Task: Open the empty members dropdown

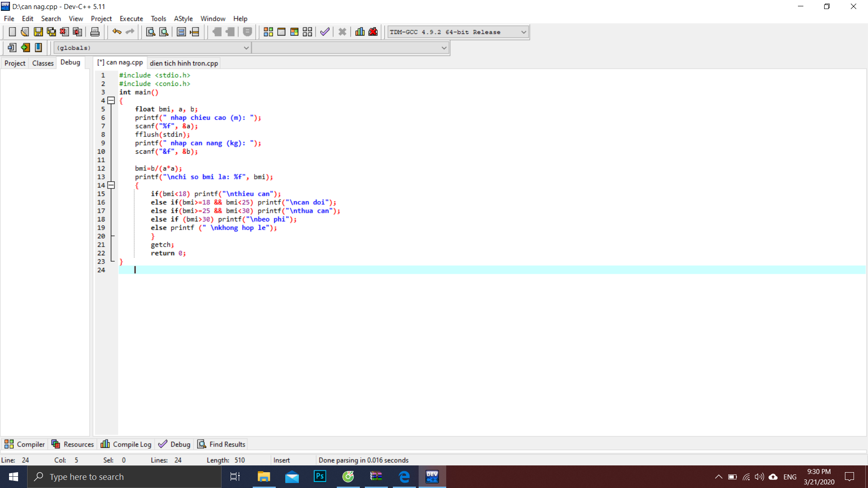Action: click(x=443, y=48)
